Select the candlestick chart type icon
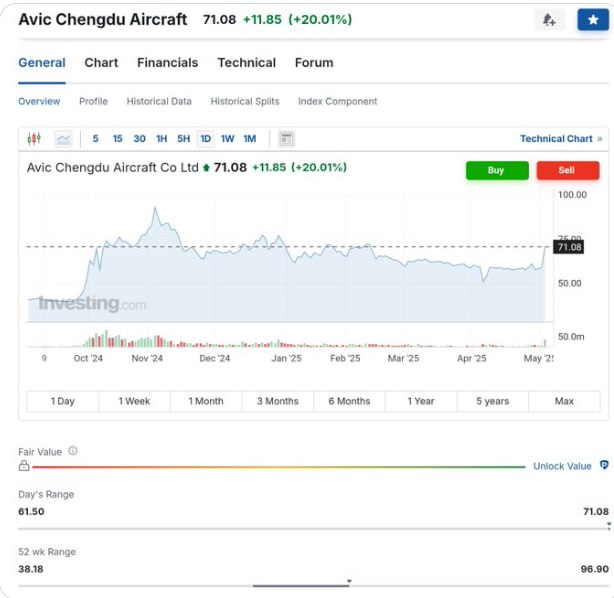The height and width of the screenshot is (598, 614). pos(34,139)
